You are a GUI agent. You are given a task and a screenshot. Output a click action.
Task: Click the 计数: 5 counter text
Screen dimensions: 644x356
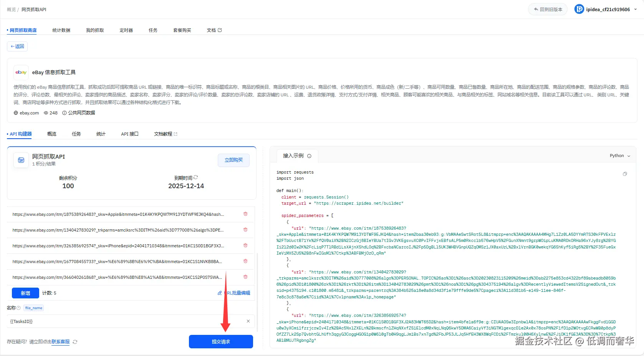point(49,293)
